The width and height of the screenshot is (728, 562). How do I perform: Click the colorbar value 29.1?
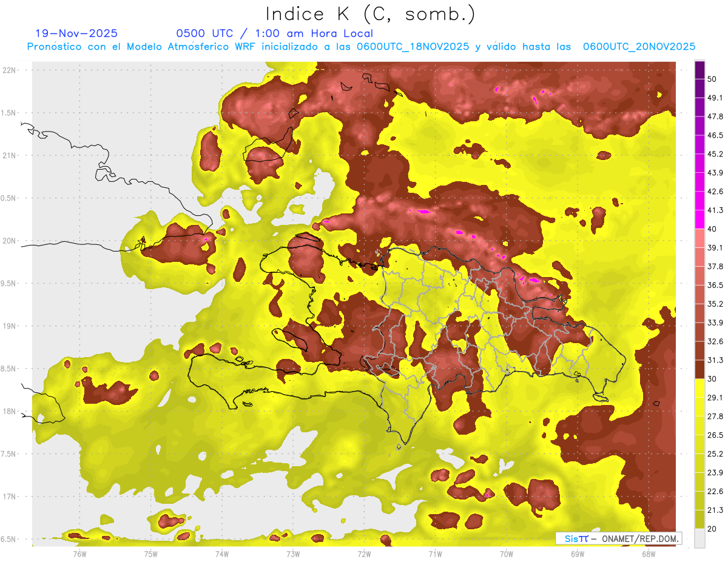point(715,398)
